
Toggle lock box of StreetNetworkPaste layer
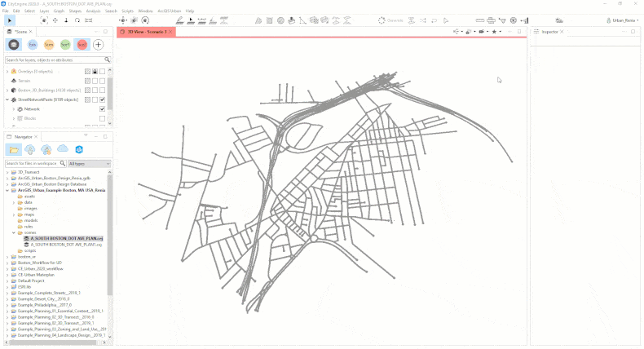[x=95, y=100]
